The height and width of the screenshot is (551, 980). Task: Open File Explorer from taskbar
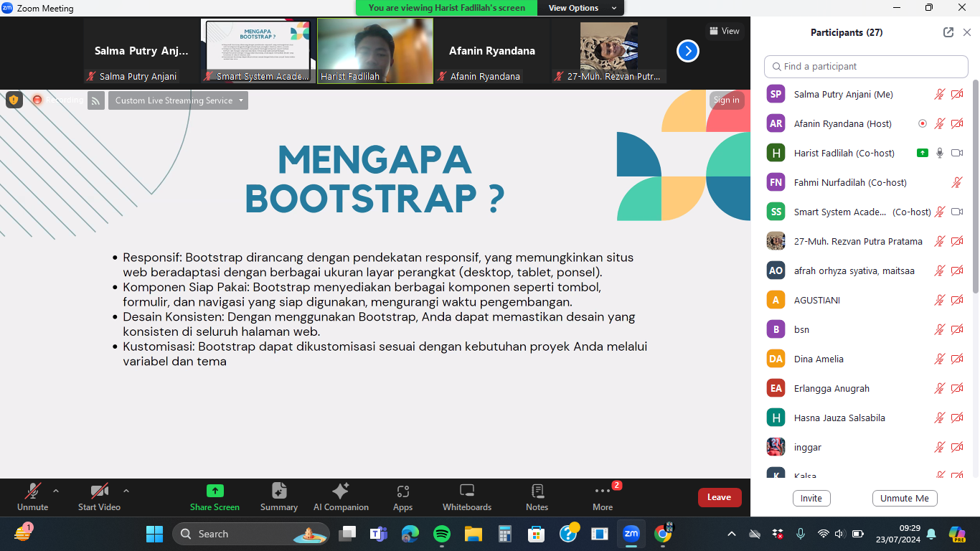click(x=473, y=534)
